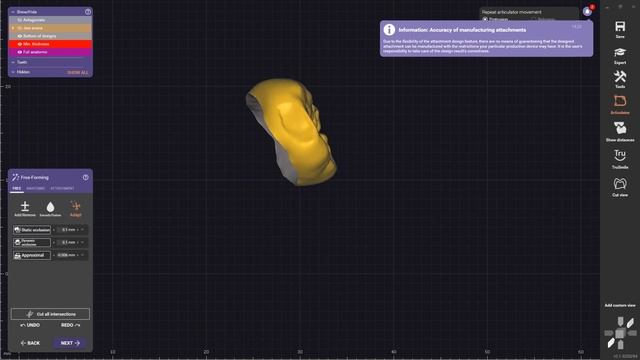
Task: Click the Static occlusion 0.1 mm value field
Action: pos(68,230)
